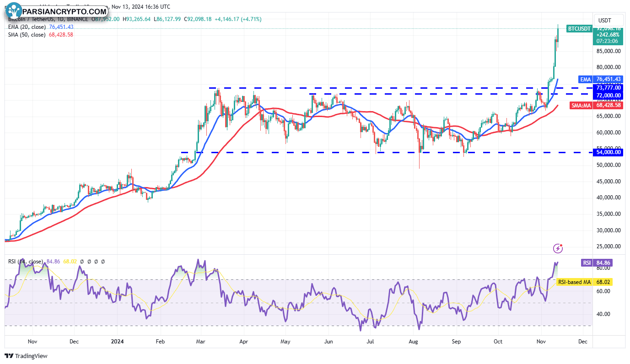630x364 pixels.
Task: Click the +242.68% label under BTCUSDT
Action: click(x=608, y=34)
